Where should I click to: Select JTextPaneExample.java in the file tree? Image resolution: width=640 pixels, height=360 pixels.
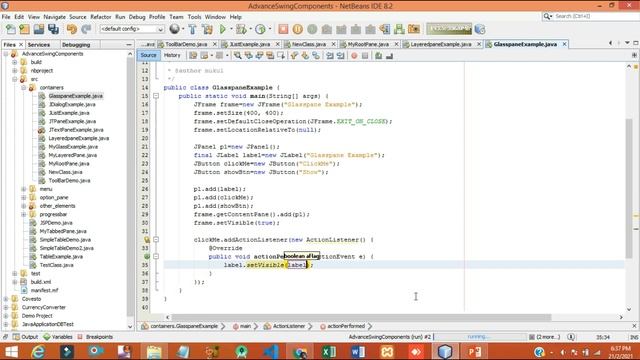76,130
